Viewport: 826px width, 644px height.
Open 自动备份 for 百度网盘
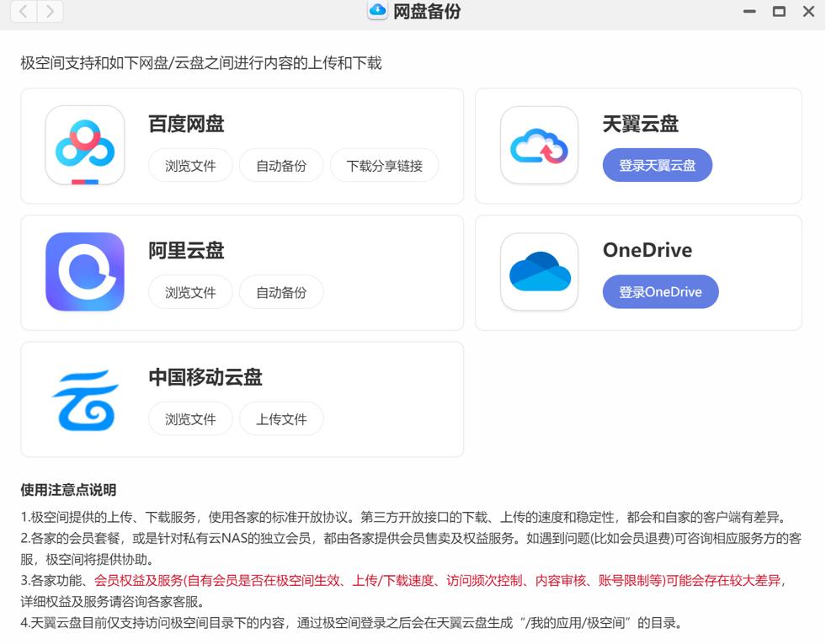[x=282, y=166]
